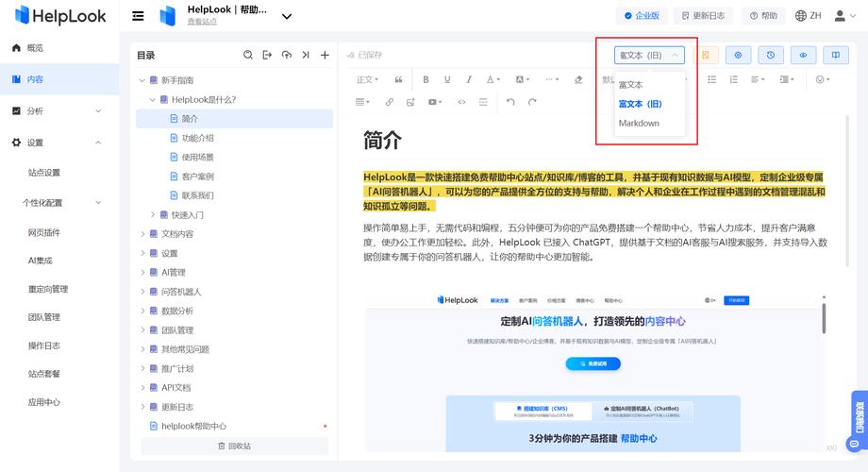Insert a hyperlink with the link icon

pyautogui.click(x=389, y=102)
